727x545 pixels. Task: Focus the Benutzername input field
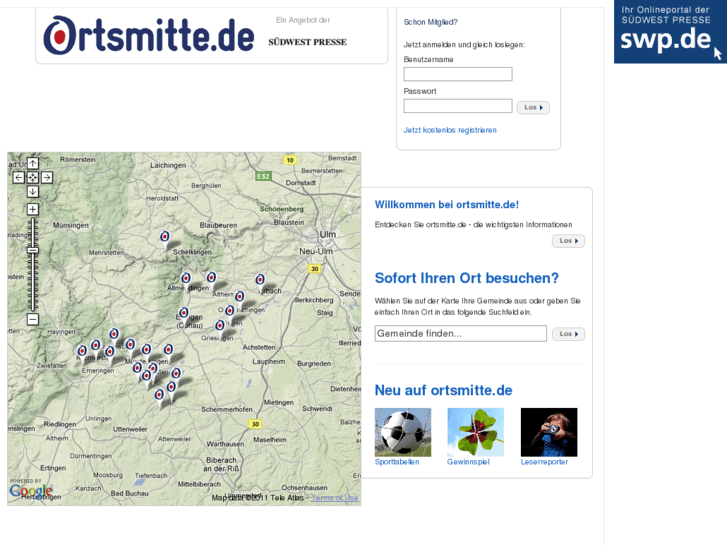[x=458, y=74]
